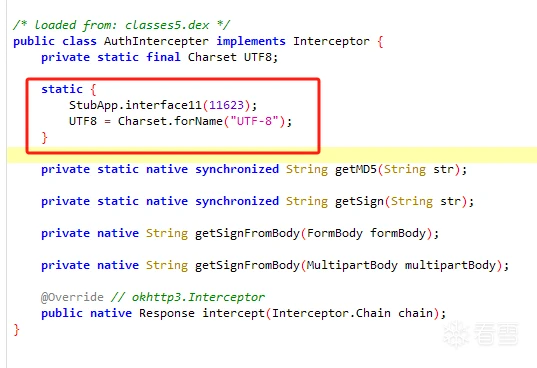The height and width of the screenshot is (368, 537).
Task: Click the Response return type
Action: tap(167, 313)
